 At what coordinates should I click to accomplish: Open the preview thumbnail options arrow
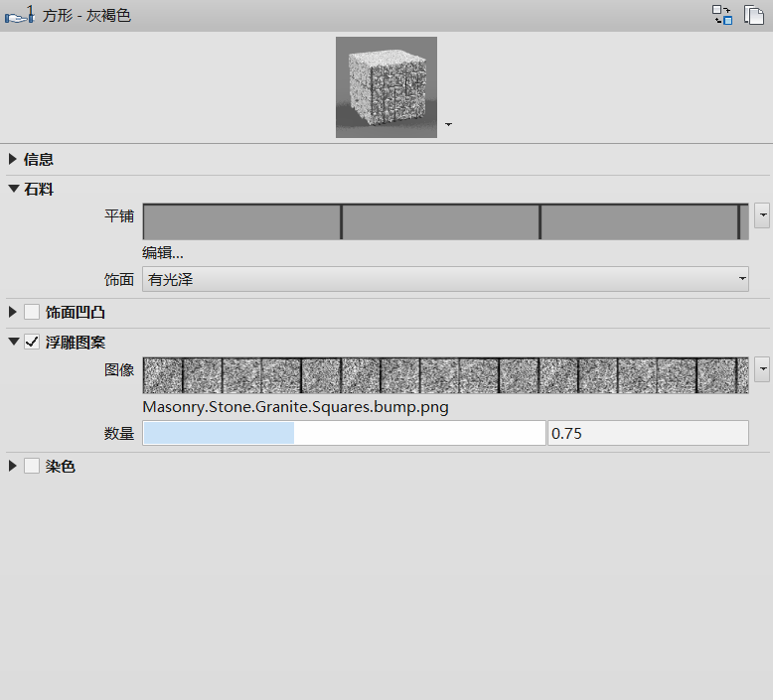[x=449, y=125]
